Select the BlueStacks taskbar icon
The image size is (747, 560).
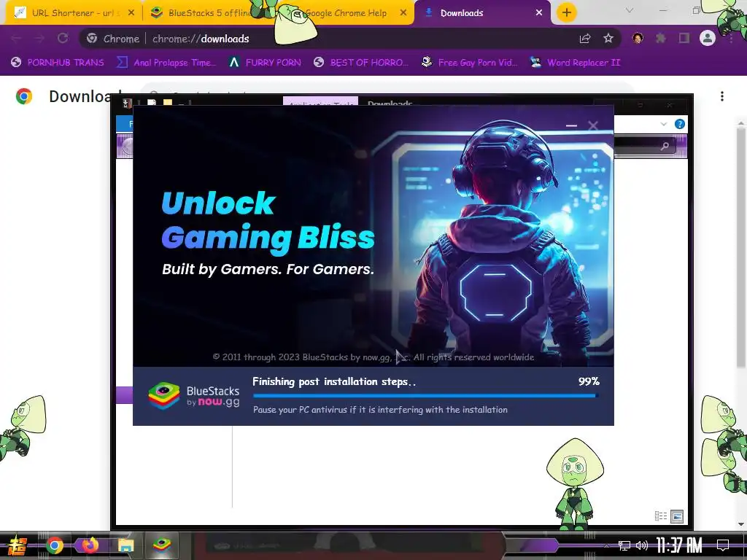coord(162,545)
